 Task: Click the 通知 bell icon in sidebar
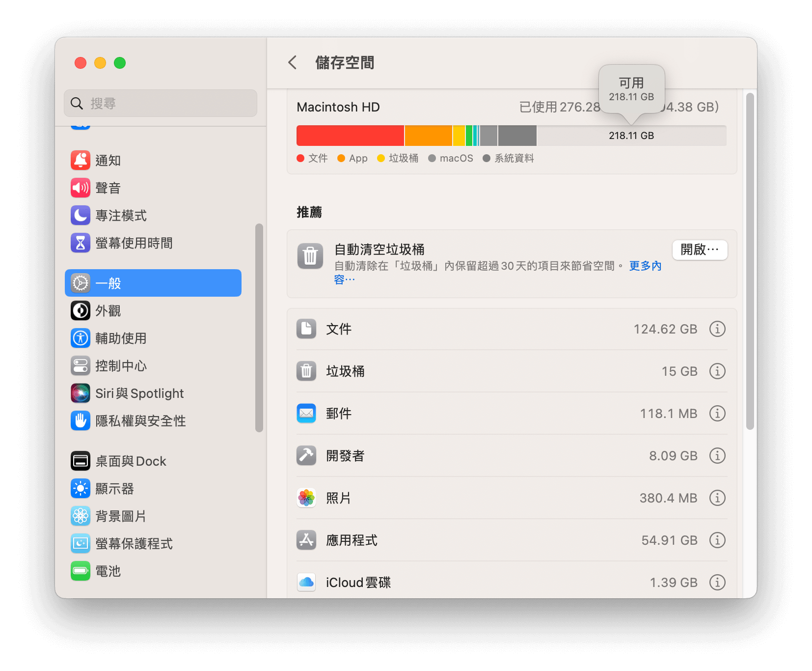81,160
